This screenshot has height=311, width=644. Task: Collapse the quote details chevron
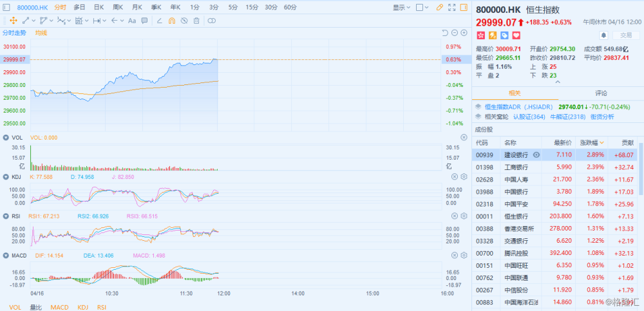[557, 82]
